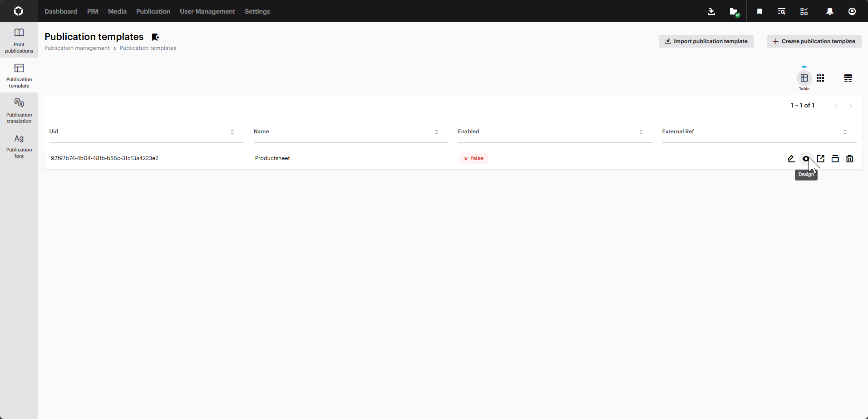The image size is (868, 419).
Task: Switch to the User Management menu
Action: pyautogui.click(x=207, y=11)
